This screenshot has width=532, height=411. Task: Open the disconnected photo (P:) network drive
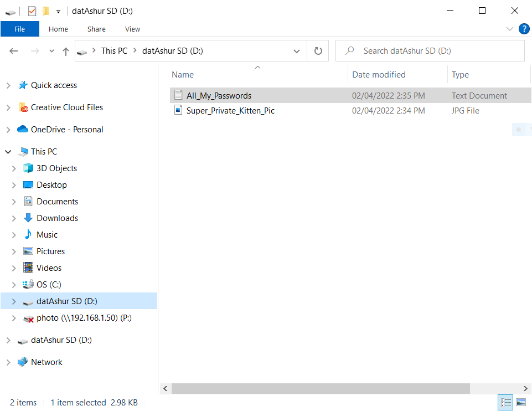pos(84,318)
